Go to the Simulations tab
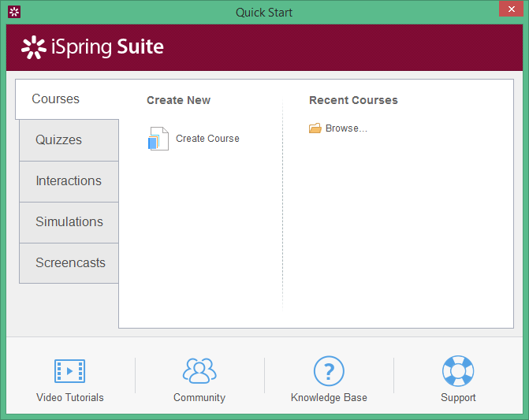Viewport: 529px width, 420px height. tap(69, 221)
